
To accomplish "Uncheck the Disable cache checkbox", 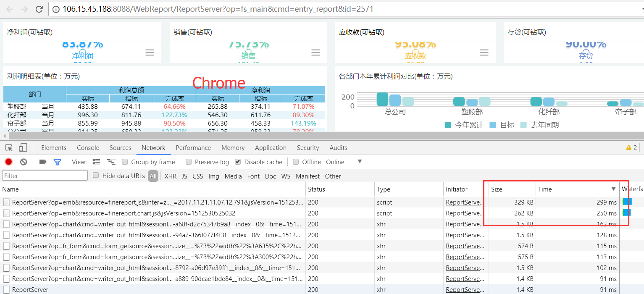I will (x=238, y=162).
